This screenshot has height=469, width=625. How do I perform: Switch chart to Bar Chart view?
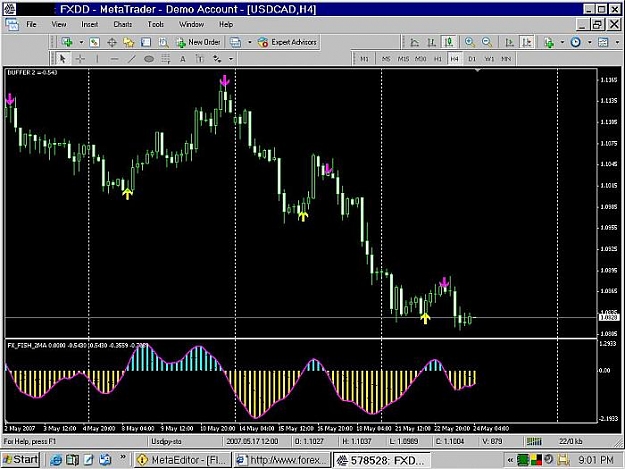point(432,42)
